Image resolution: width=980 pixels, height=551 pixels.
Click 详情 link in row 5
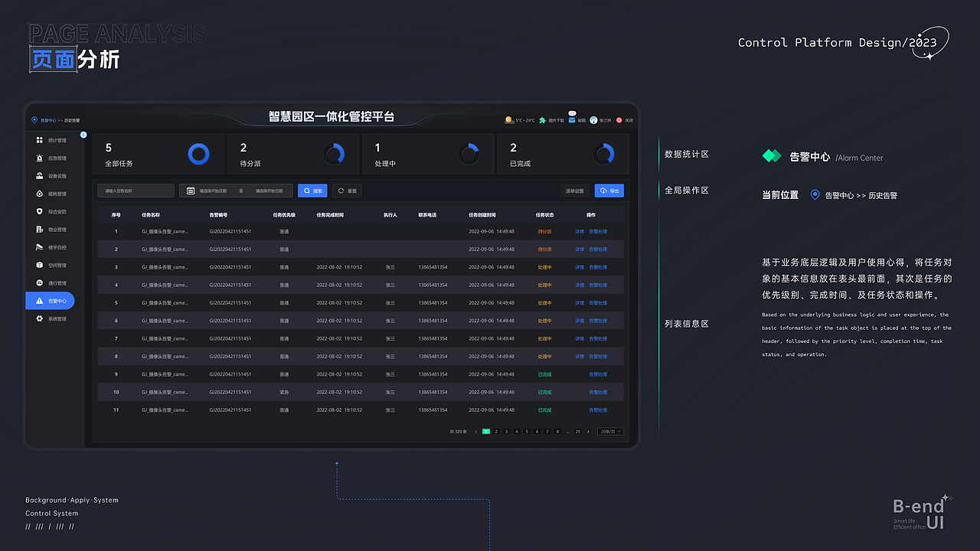tap(580, 303)
